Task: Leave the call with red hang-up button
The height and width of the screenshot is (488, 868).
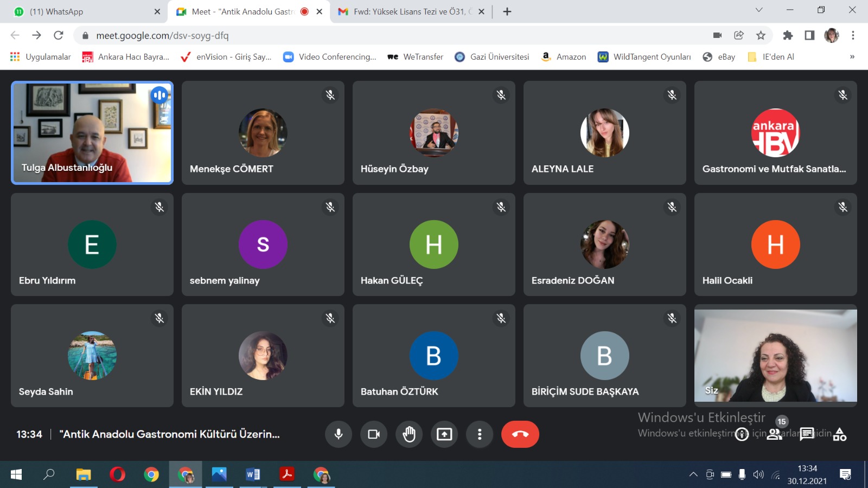Action: tap(520, 434)
